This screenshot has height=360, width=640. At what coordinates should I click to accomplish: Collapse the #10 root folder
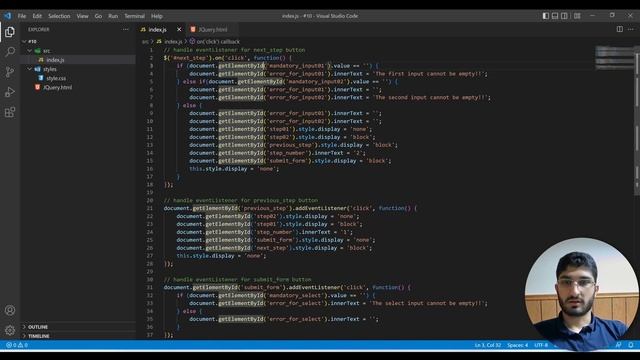[x=24, y=41]
